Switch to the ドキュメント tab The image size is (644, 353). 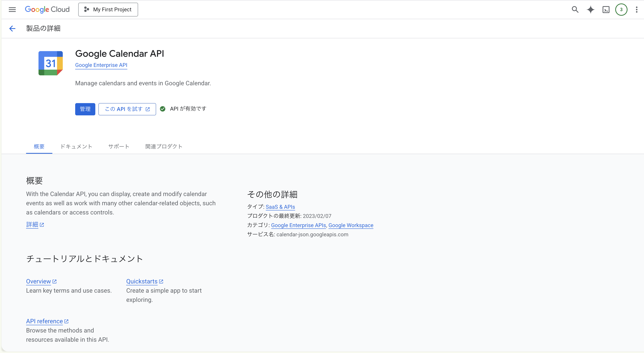77,146
